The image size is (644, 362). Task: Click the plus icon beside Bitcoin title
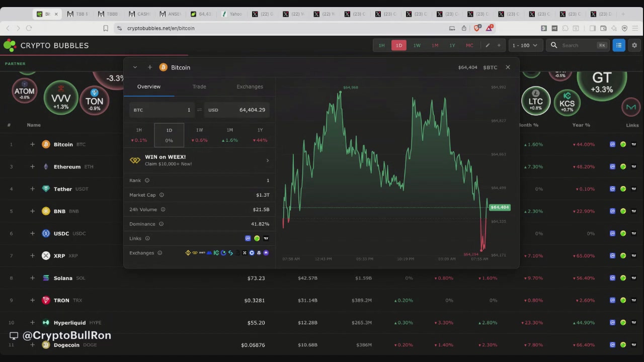149,67
